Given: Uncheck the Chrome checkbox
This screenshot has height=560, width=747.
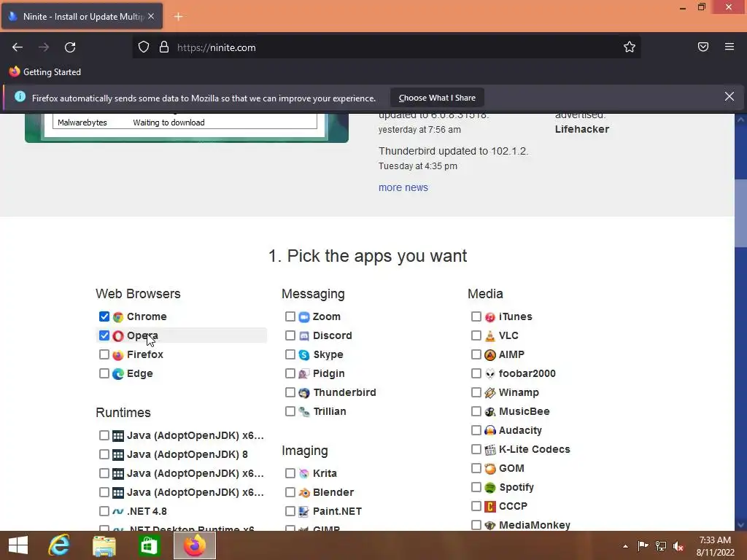Looking at the screenshot, I should (x=104, y=316).
